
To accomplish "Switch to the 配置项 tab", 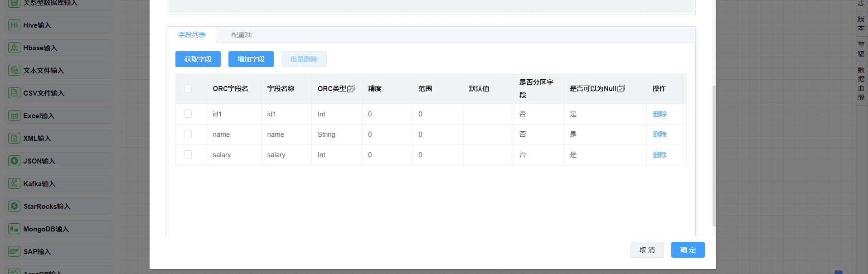I will pyautogui.click(x=241, y=35).
